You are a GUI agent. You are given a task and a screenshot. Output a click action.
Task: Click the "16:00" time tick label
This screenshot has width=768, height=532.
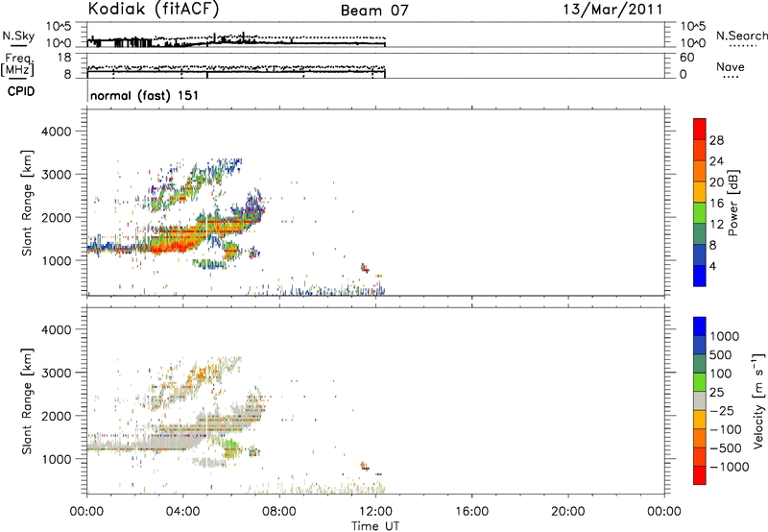tap(471, 512)
